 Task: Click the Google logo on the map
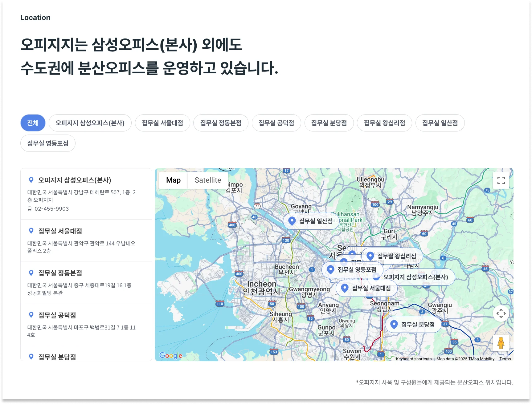[170, 356]
